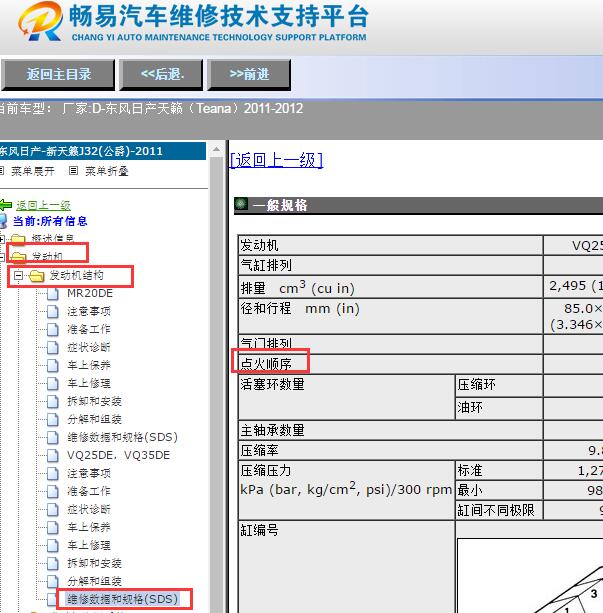Viewport: 603px width, 613px height.
Task: Click page icon of 车上修理 in MR20DE group
Action: pyautogui.click(x=53, y=384)
